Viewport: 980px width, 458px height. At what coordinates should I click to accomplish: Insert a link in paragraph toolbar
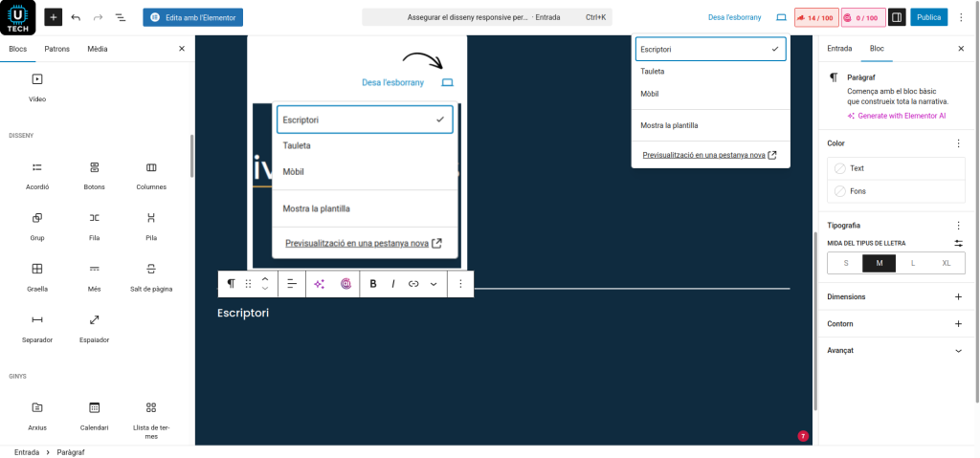413,284
